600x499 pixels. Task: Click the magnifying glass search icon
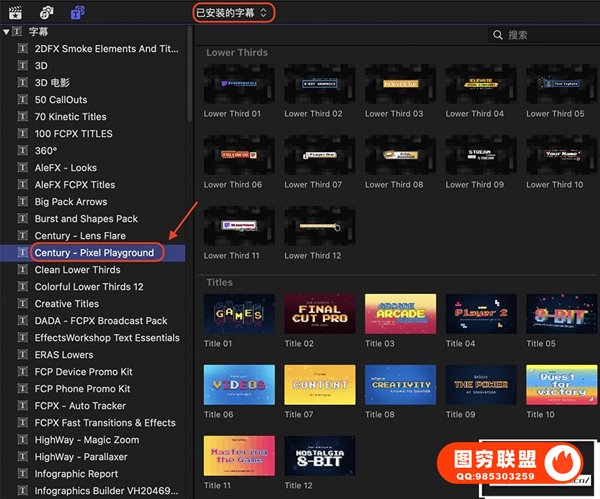click(x=498, y=35)
